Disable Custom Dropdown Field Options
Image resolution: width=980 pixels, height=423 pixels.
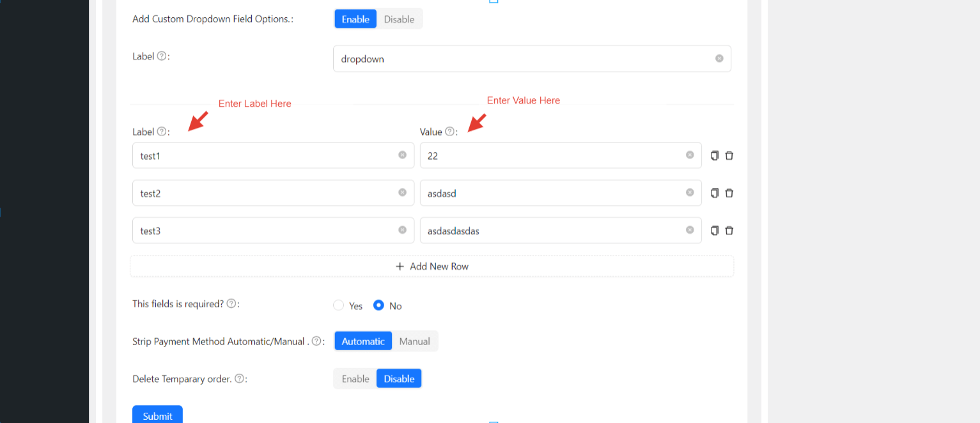coord(399,19)
